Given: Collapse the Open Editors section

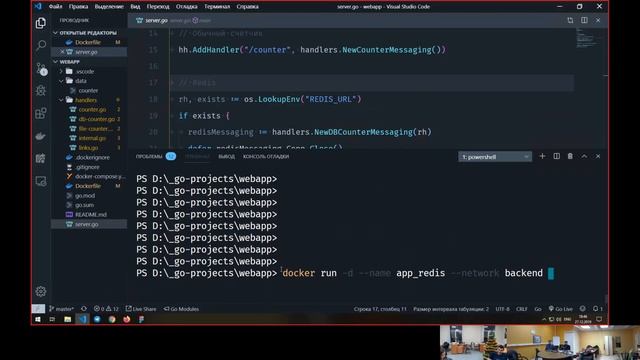Looking at the screenshot, I should [x=88, y=33].
